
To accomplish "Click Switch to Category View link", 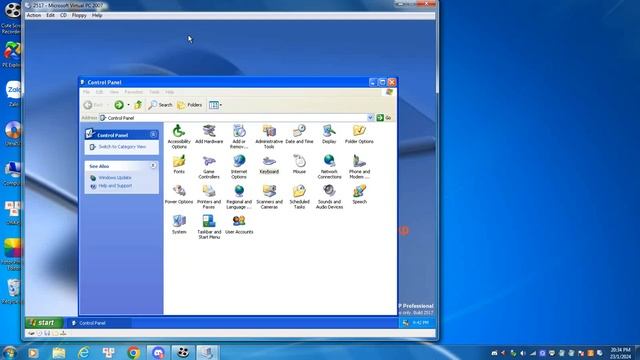I will coord(122,147).
